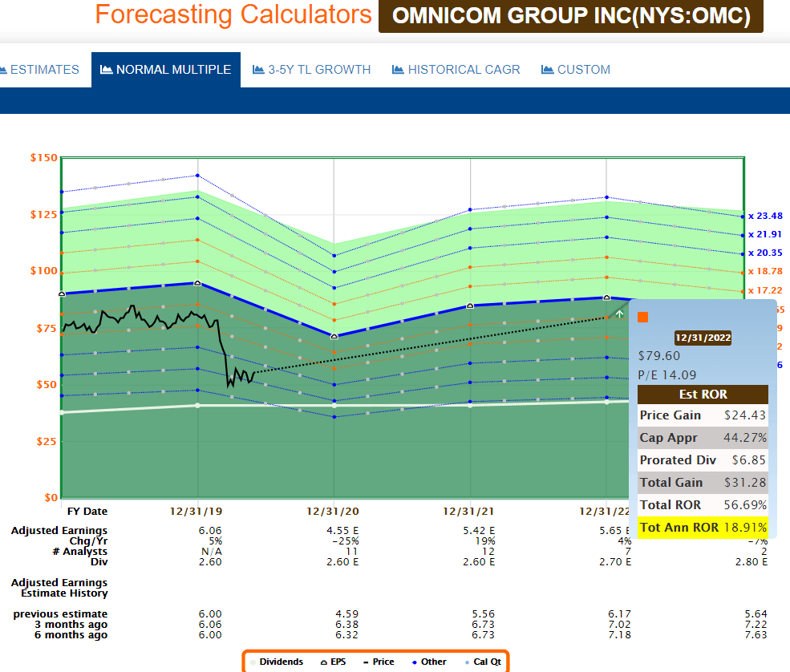Toggle the Other legend entry
The image size is (790, 672).
(x=429, y=662)
